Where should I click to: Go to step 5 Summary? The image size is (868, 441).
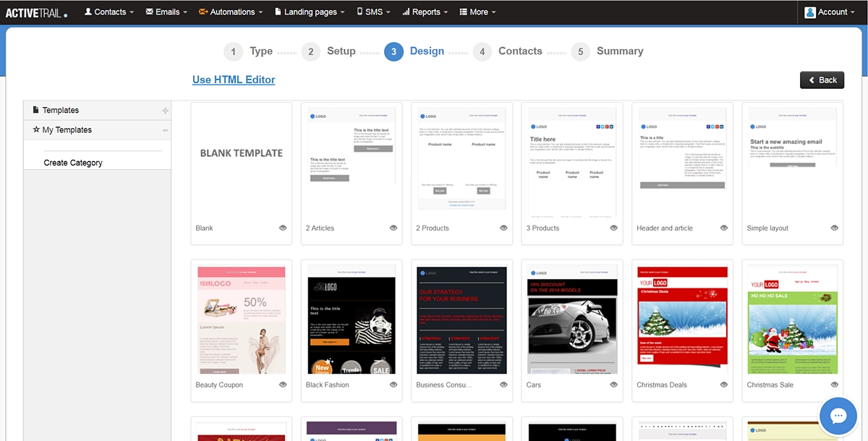(607, 51)
